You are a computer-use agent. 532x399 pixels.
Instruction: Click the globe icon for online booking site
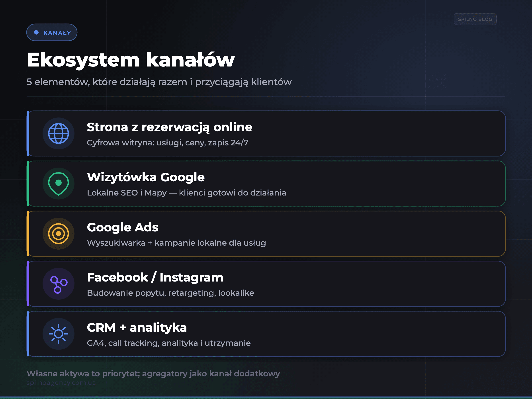click(x=59, y=133)
